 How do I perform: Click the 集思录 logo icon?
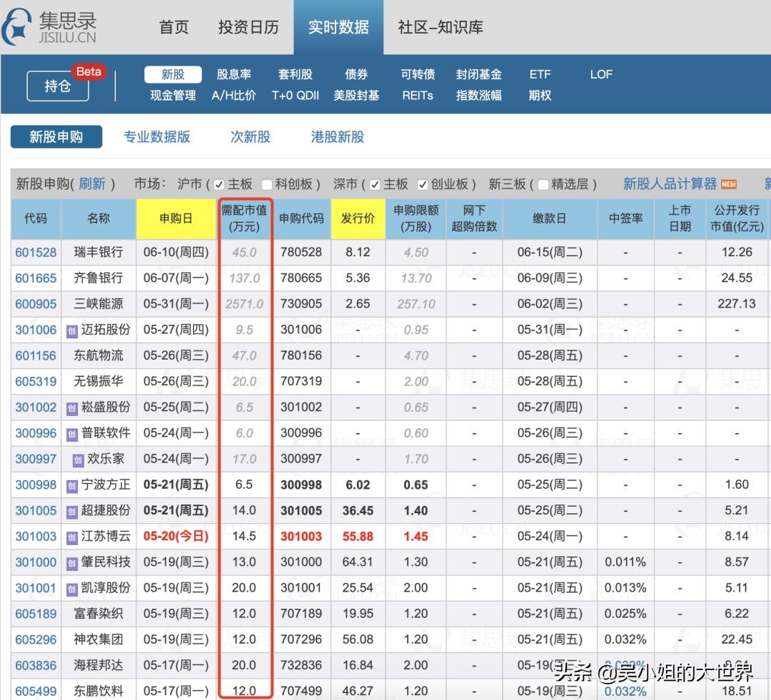(16, 27)
